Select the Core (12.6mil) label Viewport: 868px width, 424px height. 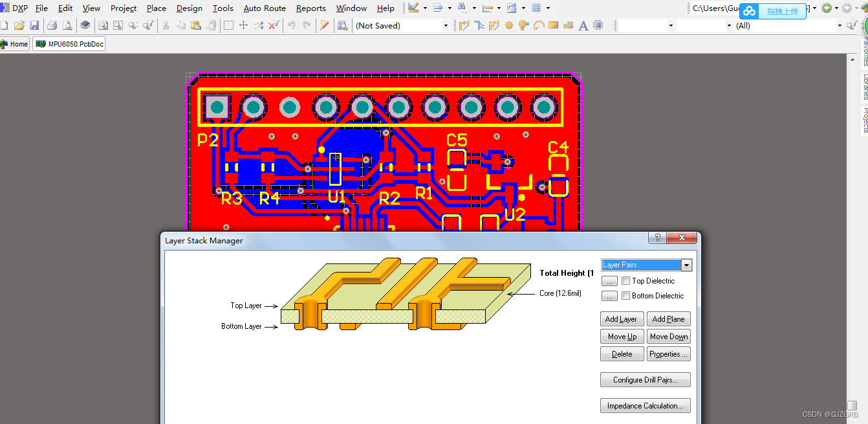click(x=560, y=293)
